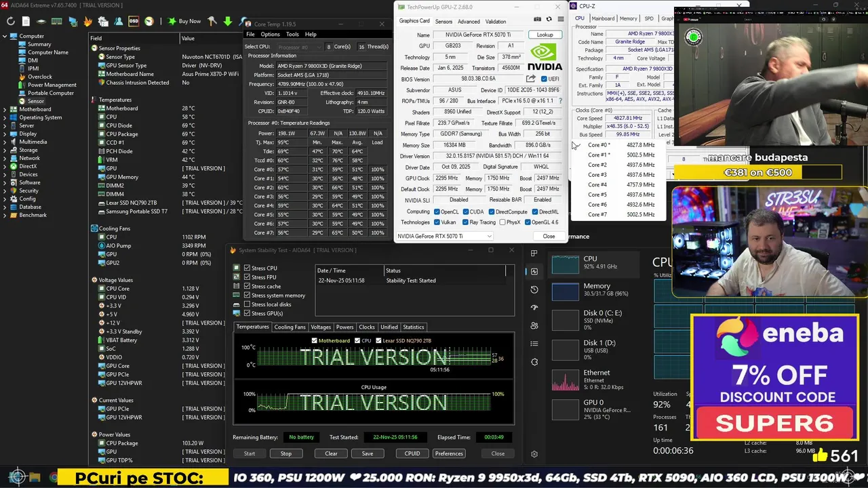Select Task Manager Performance sidebar icon
Screen dimensions: 868x488
tap(534, 271)
